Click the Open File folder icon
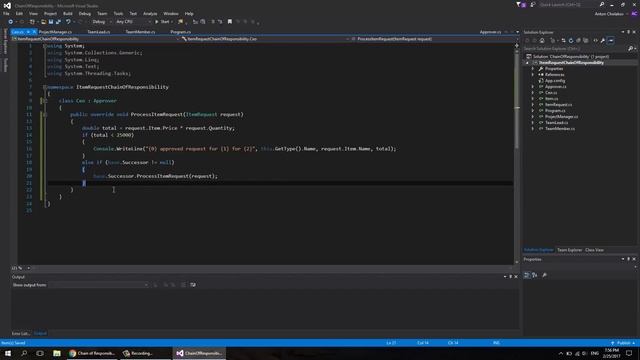 pos(43,22)
